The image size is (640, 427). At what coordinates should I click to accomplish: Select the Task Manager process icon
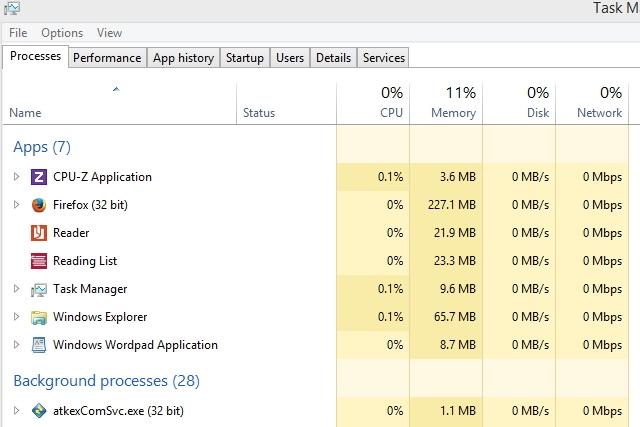click(39, 289)
